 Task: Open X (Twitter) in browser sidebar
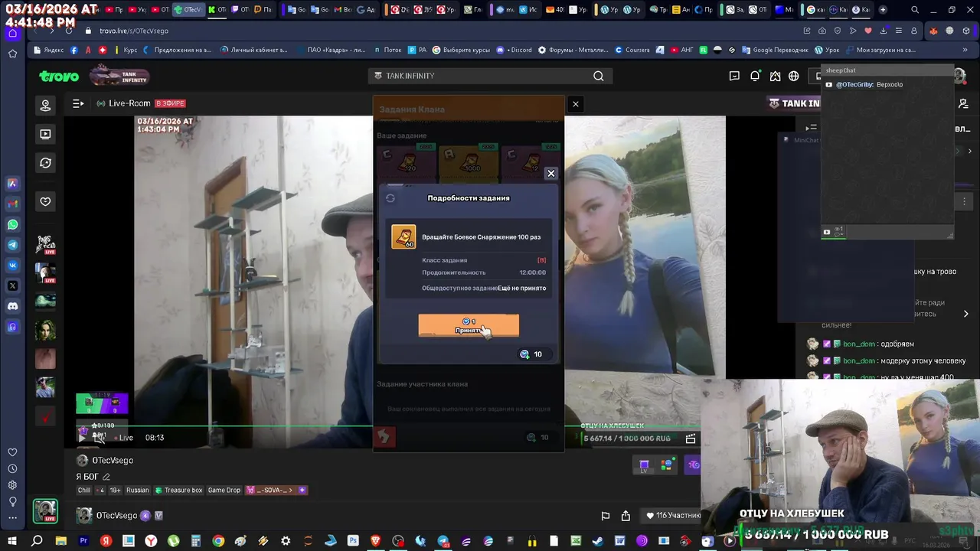click(x=12, y=285)
